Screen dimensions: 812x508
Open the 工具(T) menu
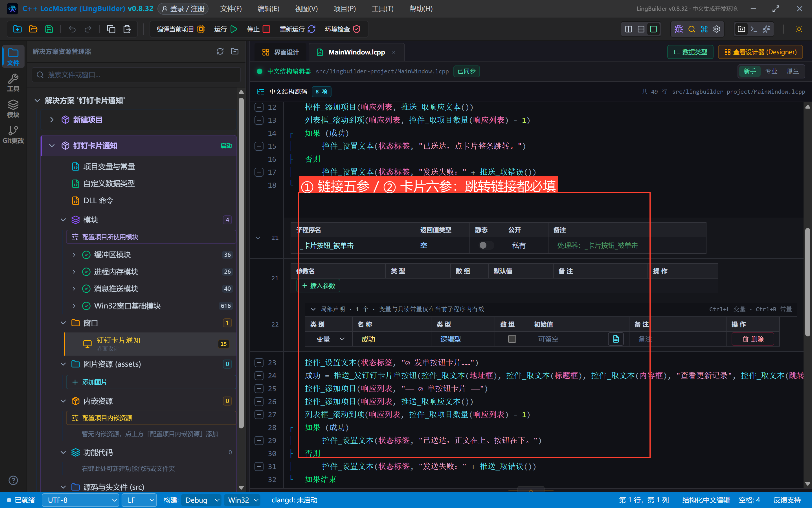pos(382,9)
